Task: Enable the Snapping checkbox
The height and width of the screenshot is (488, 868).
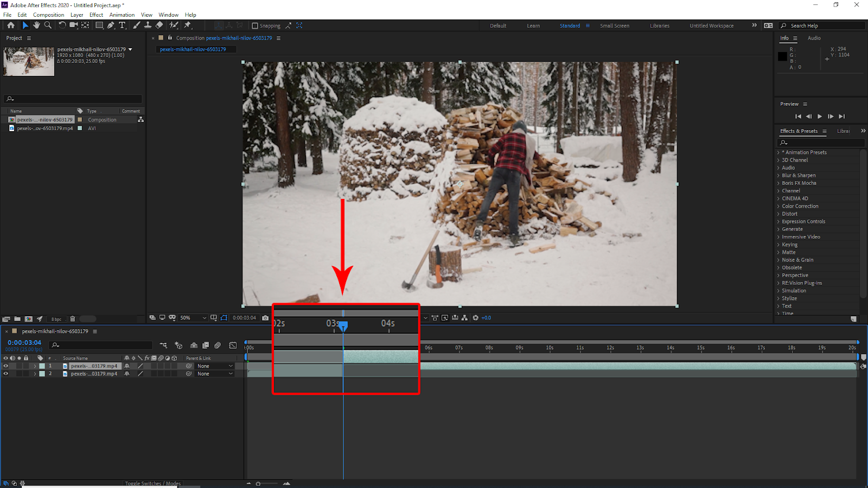Action: pyautogui.click(x=255, y=25)
